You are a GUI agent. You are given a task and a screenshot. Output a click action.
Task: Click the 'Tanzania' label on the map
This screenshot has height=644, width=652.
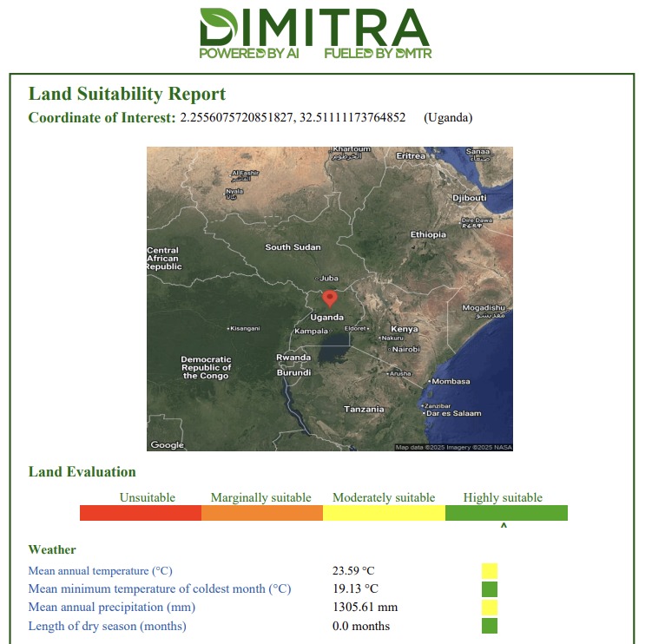click(364, 410)
